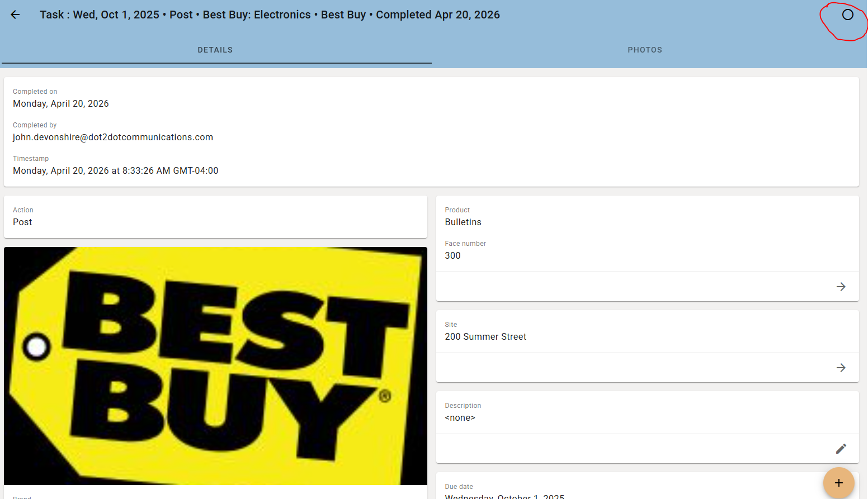Screen dimensions: 868x499
Task: Switch to the PHOTOS tab
Action: click(x=645, y=50)
